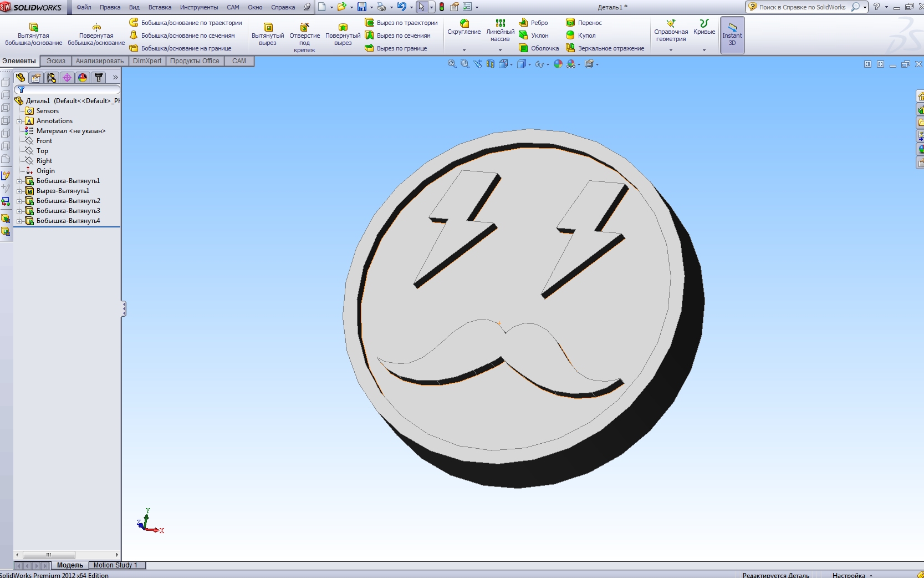Expand the Бобышка-Вытянуть1 feature node
The width and height of the screenshot is (924, 578).
(x=19, y=181)
